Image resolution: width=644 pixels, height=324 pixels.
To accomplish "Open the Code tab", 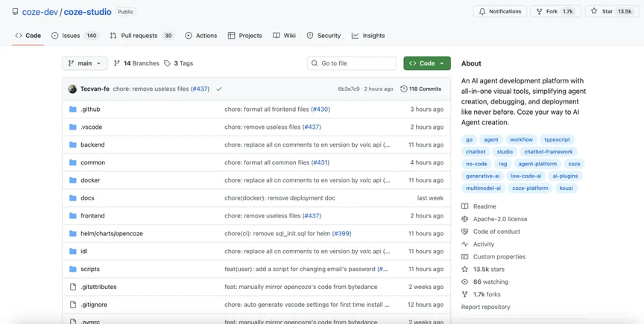I will click(x=28, y=36).
